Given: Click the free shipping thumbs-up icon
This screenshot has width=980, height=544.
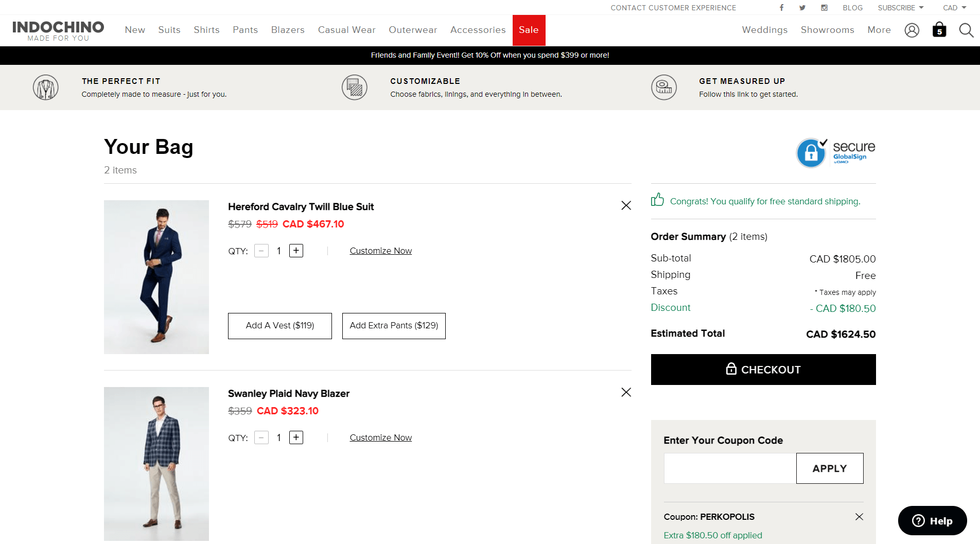Looking at the screenshot, I should [x=657, y=200].
